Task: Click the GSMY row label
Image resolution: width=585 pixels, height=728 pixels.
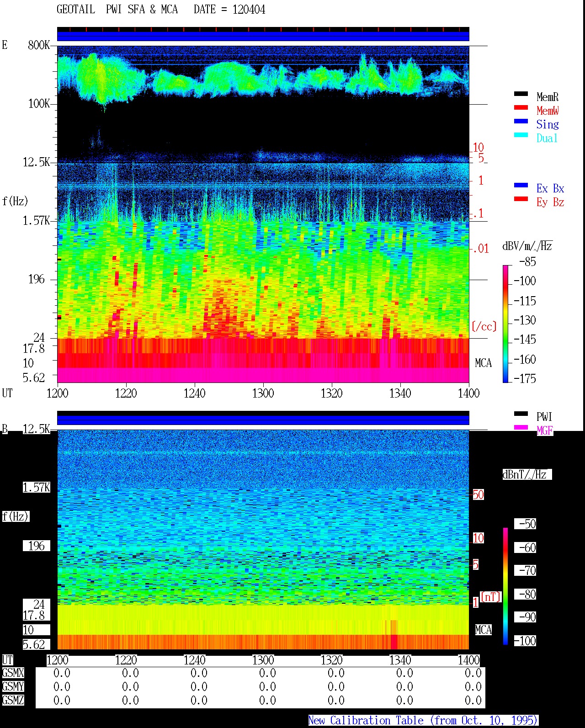Action: [x=13, y=687]
